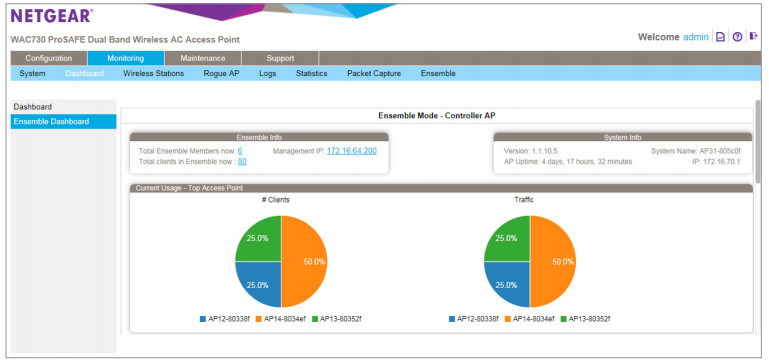This screenshot has height=364, width=769.
Task: Go to Wireless Stations
Action: (154, 74)
